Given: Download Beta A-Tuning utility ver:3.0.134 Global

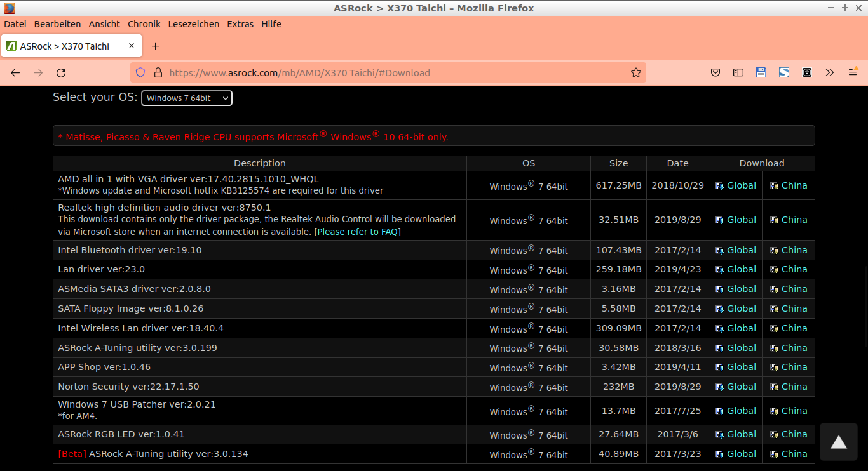Looking at the screenshot, I should coord(742,454).
